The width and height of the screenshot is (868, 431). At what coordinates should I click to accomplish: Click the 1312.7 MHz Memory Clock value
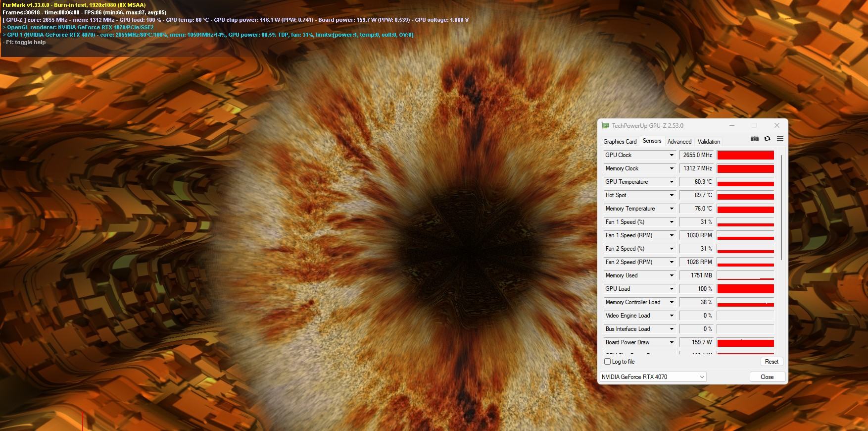pyautogui.click(x=696, y=168)
